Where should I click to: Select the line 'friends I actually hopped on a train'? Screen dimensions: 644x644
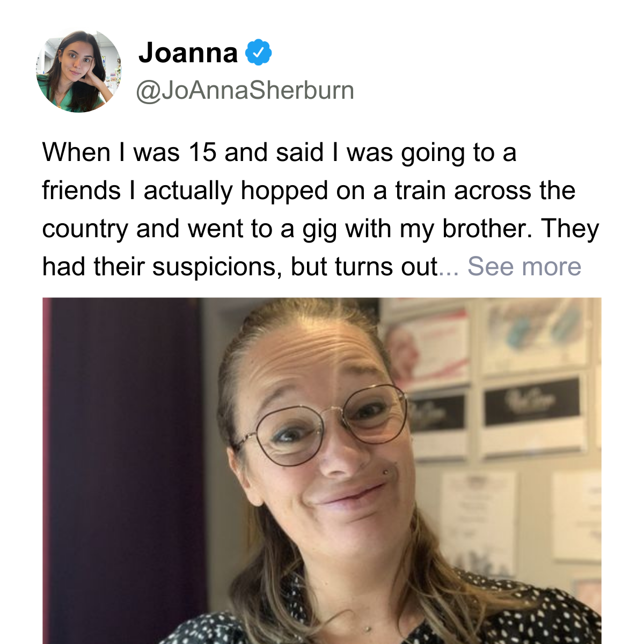[309, 191]
